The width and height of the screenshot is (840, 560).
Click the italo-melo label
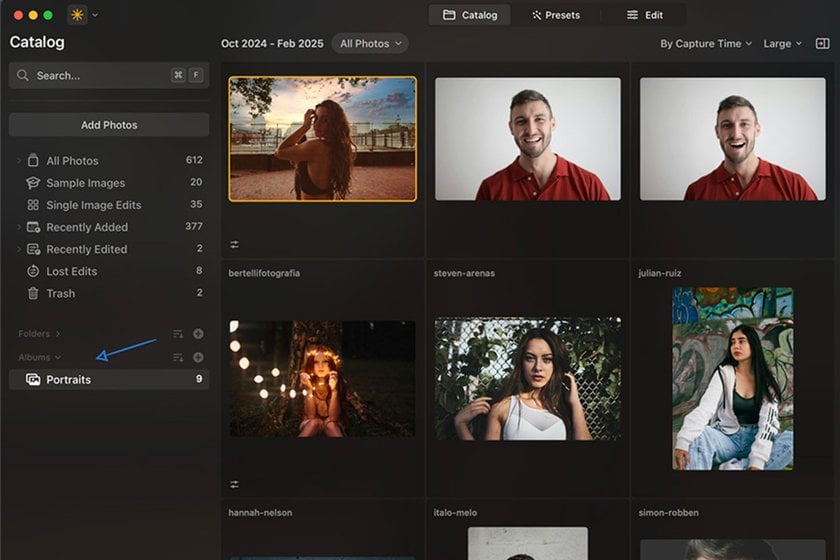point(455,513)
